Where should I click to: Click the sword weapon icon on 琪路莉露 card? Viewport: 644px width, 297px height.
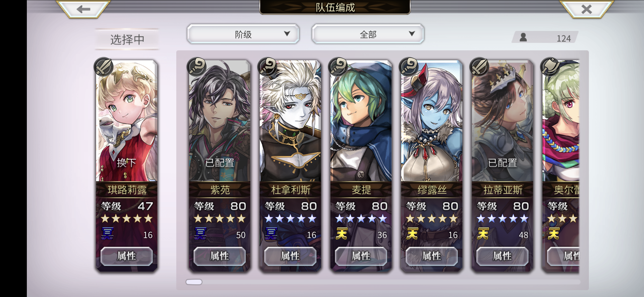click(x=103, y=67)
